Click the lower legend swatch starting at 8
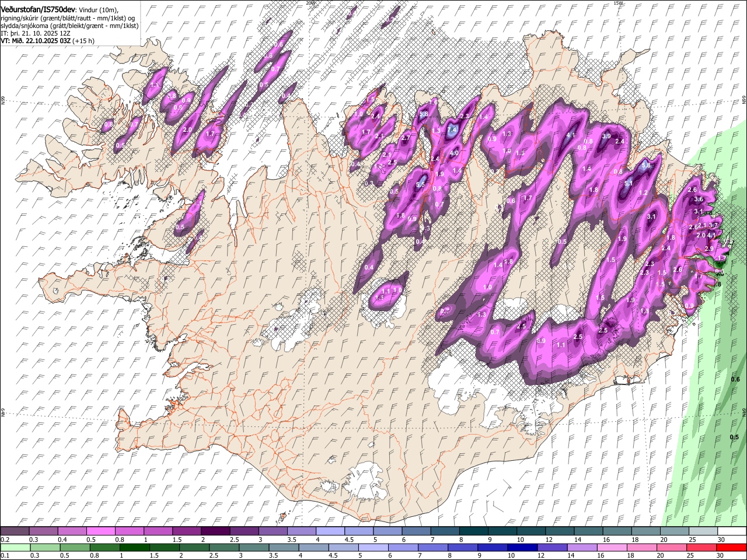 463,547
